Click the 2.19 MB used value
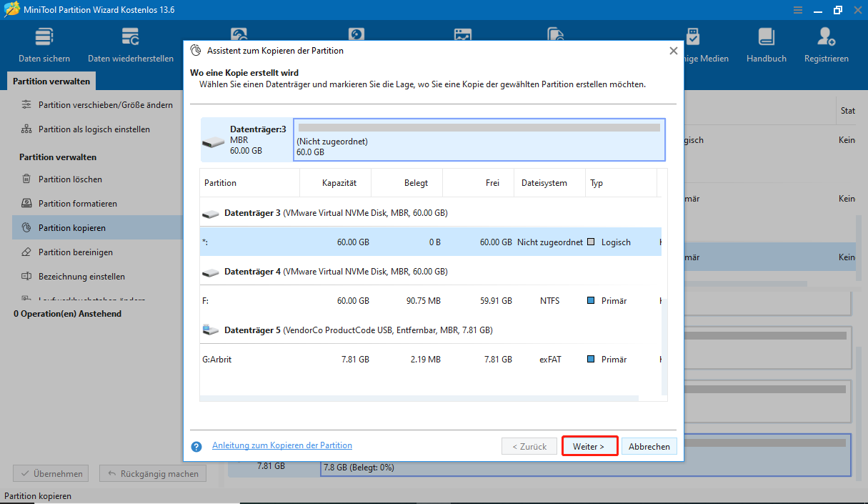This screenshot has height=504, width=868. pyautogui.click(x=426, y=360)
